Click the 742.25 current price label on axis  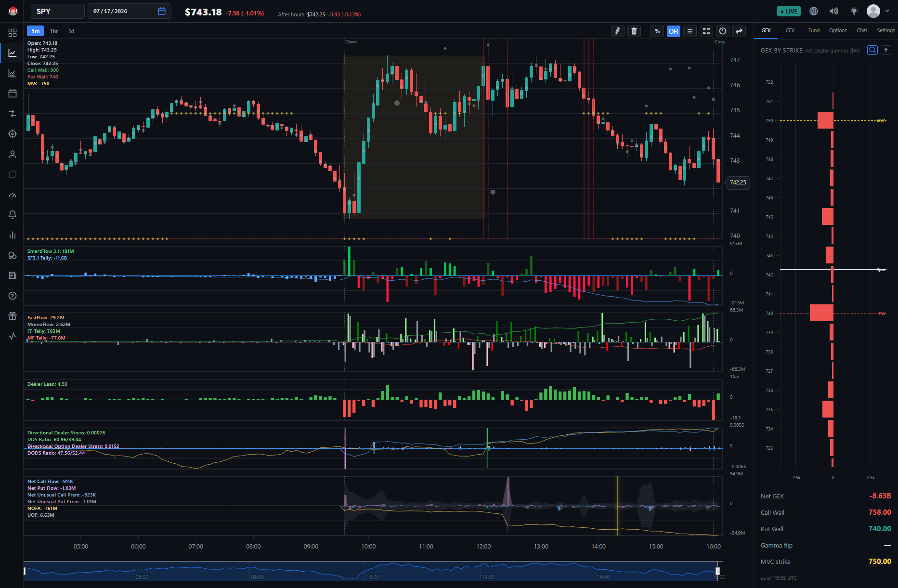[x=738, y=182]
